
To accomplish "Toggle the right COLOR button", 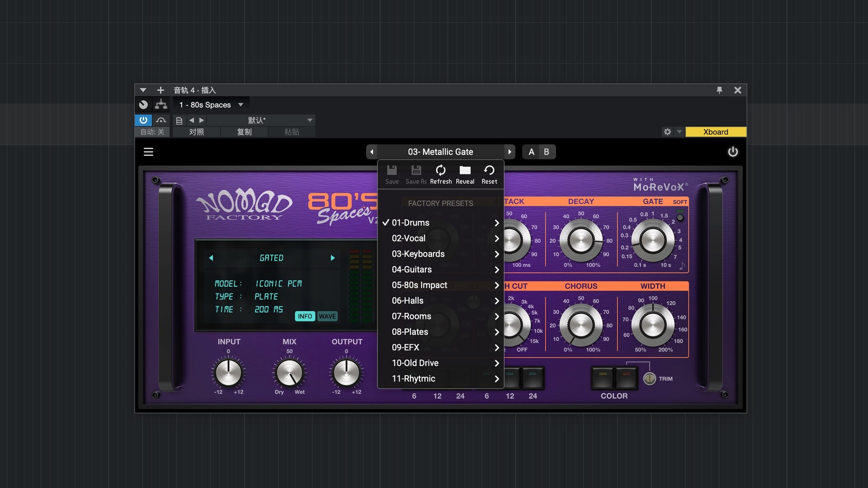I will click(626, 378).
